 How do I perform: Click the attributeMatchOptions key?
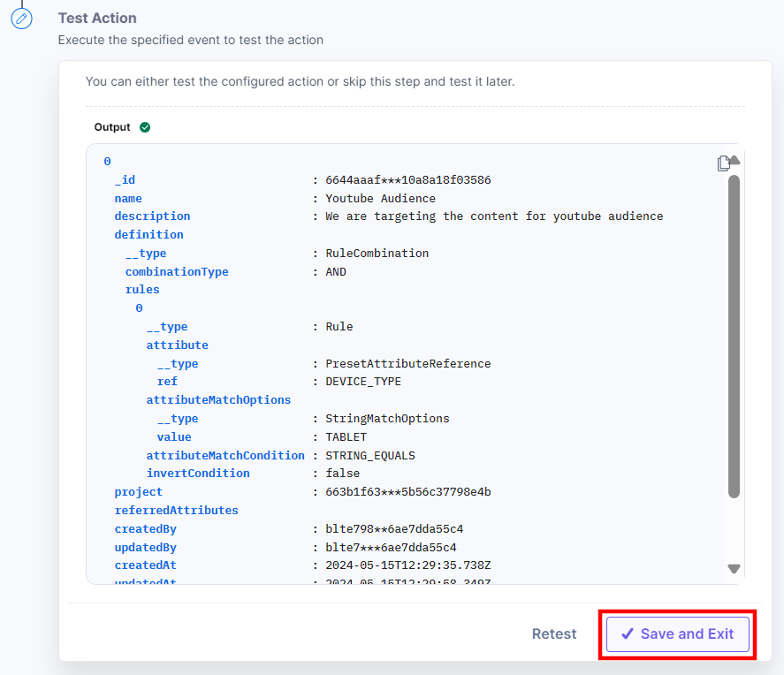click(218, 400)
